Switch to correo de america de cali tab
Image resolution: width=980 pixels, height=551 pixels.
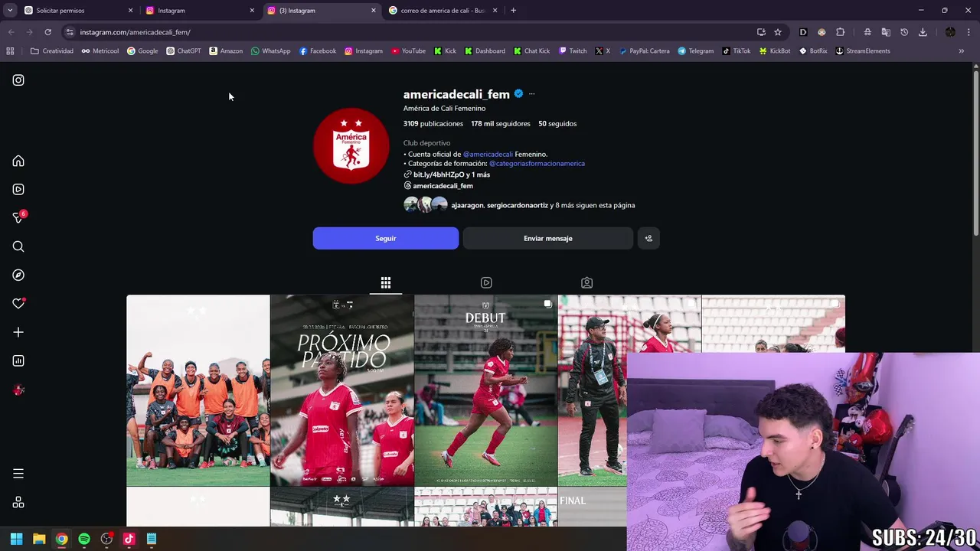point(443,11)
